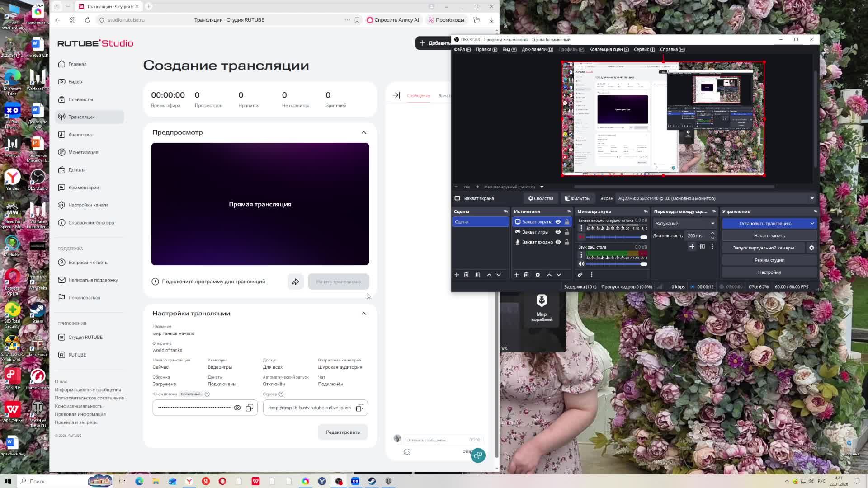The width and height of the screenshot is (868, 488).
Task: Click the Редактировать button
Action: pyautogui.click(x=343, y=432)
